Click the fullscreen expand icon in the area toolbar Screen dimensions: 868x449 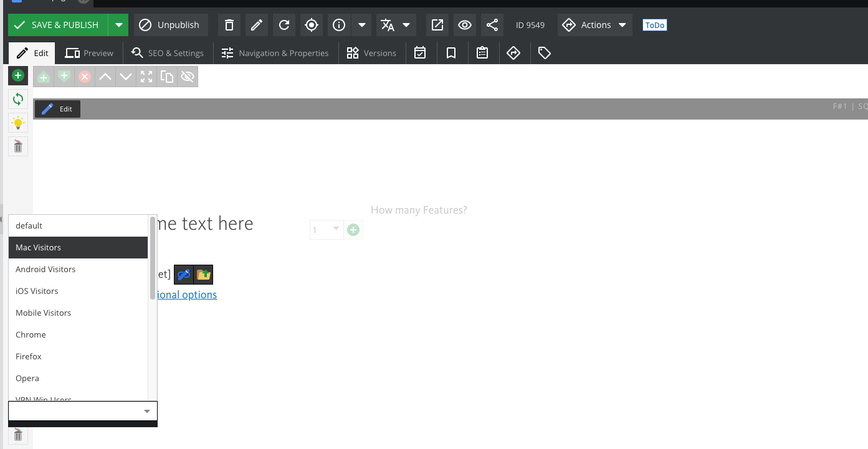(x=146, y=77)
